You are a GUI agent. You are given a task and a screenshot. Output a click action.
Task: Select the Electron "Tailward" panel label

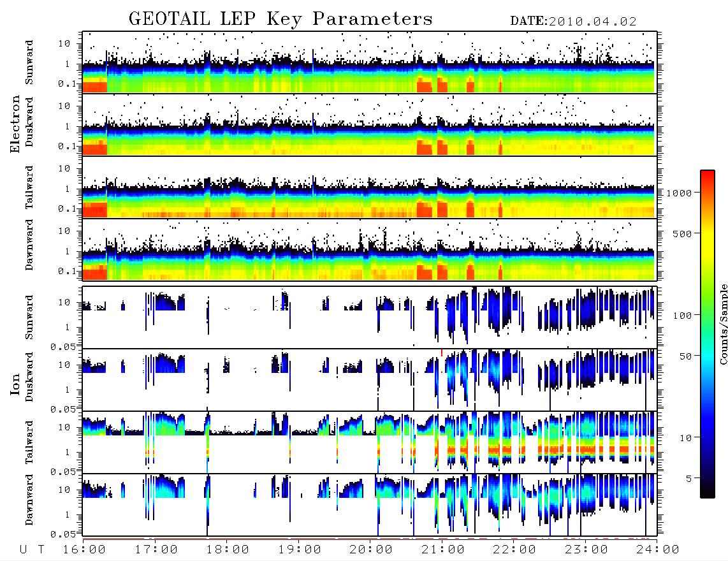[x=29, y=187]
